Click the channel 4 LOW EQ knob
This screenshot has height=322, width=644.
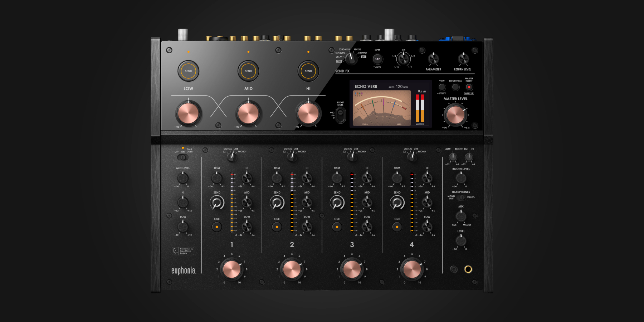tap(427, 226)
